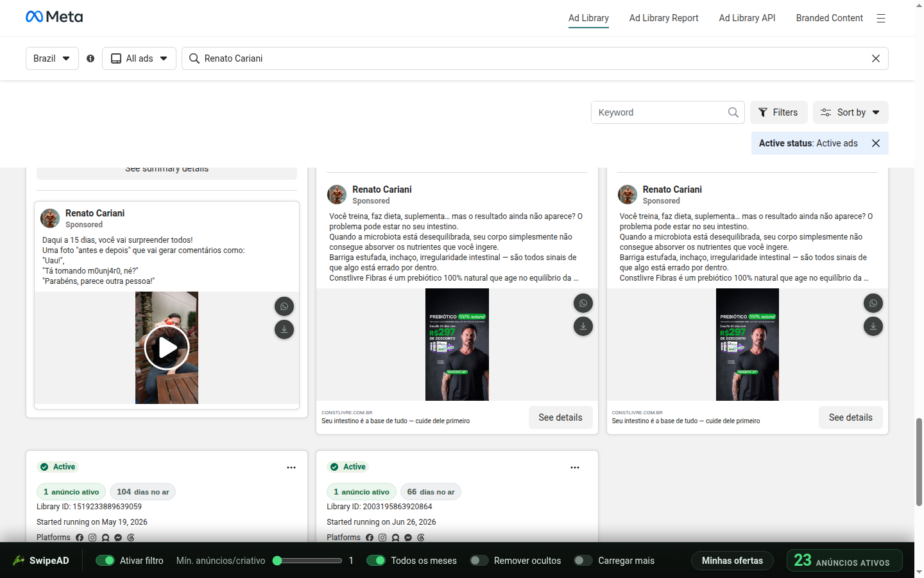Image resolution: width=924 pixels, height=578 pixels.
Task: Click the Messenger platform icon on the 66 dias card
Action: [x=408, y=538]
